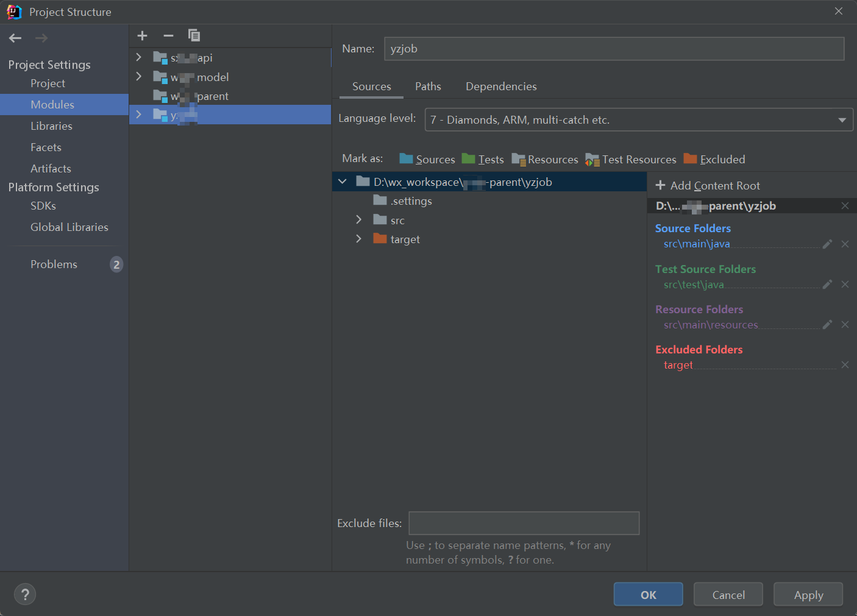Add a new module with plus icon
Viewport: 857px width, 616px height.
142,35
